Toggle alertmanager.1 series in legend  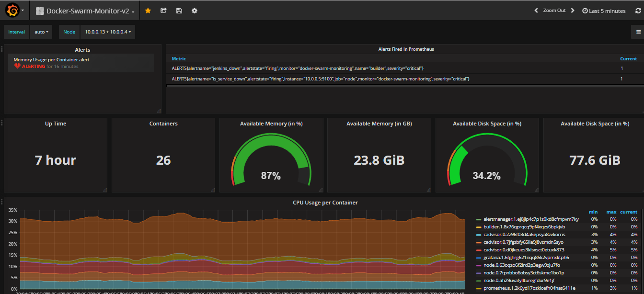pos(531,219)
